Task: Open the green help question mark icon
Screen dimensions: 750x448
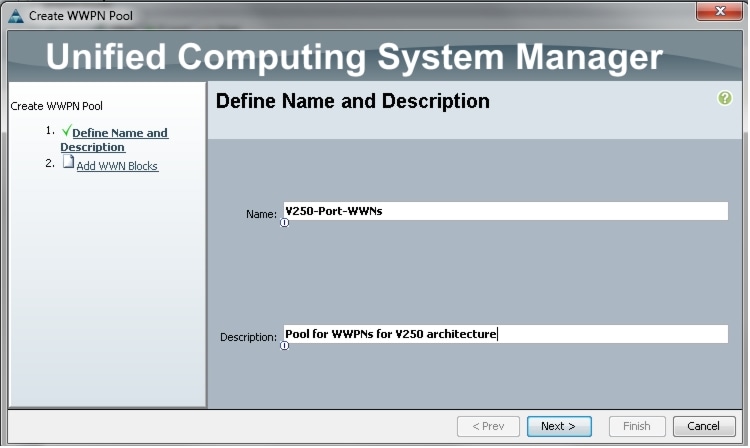Action: 724,98
